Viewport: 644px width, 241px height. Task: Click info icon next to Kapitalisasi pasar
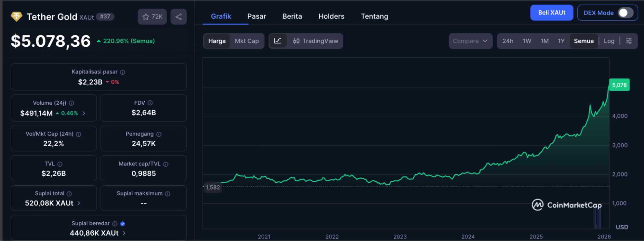(x=123, y=72)
